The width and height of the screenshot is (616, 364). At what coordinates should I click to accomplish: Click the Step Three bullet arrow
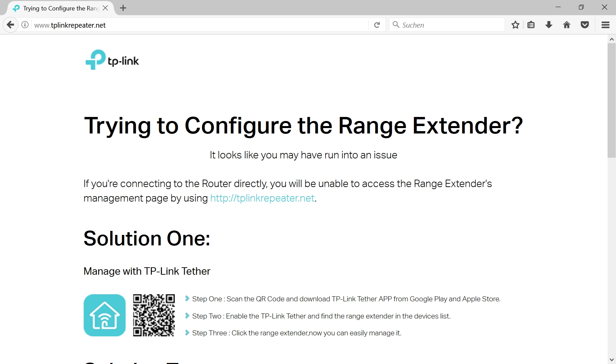click(187, 333)
